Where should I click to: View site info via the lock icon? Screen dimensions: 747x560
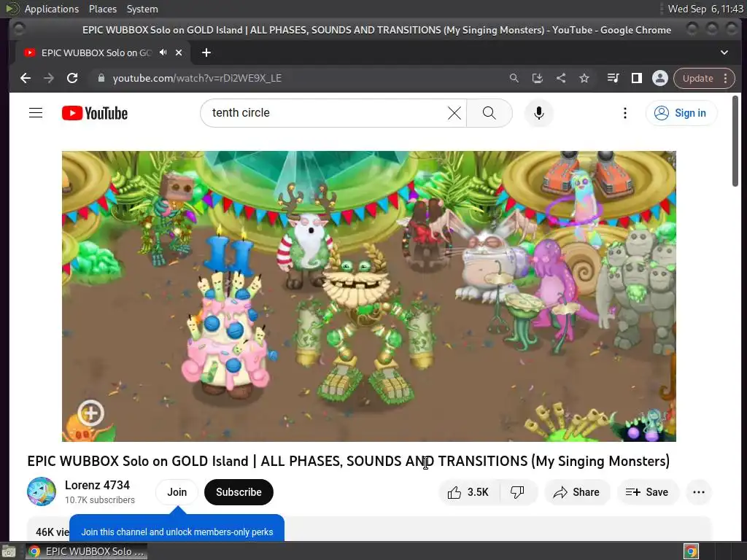point(101,78)
